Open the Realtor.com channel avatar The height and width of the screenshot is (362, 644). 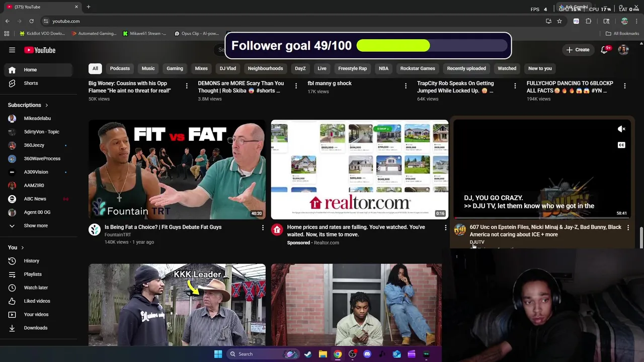277,230
